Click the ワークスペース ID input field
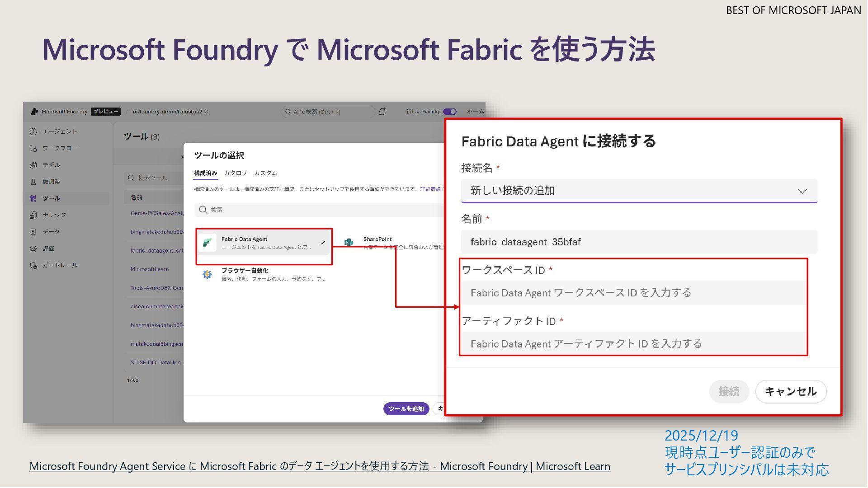This screenshot has width=868, height=488. [633, 293]
